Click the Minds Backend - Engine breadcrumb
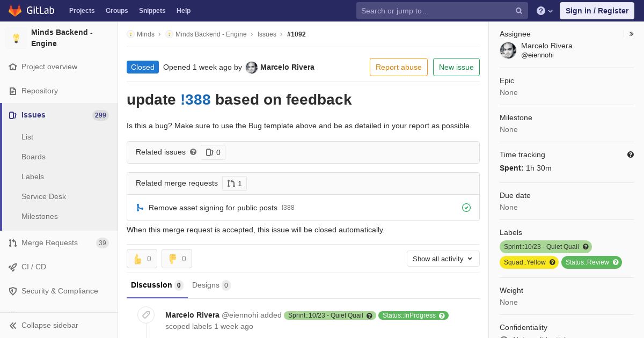The height and width of the screenshot is (338, 644). (211, 34)
